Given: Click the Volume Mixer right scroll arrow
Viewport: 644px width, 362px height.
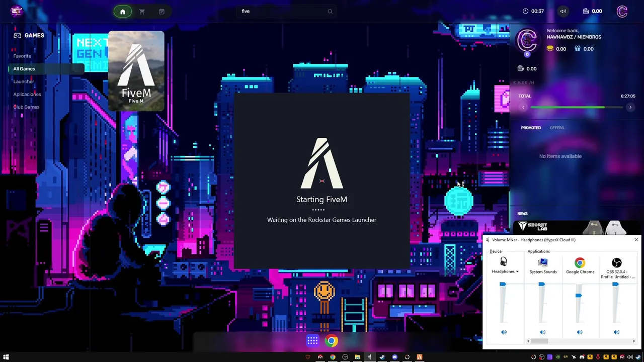Looking at the screenshot, I should coord(634,341).
